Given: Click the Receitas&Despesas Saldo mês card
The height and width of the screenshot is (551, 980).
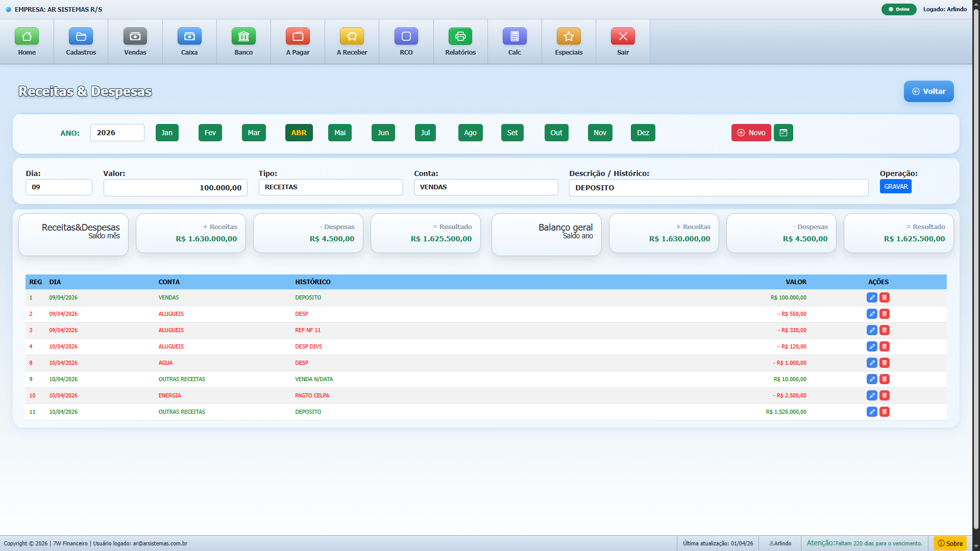Looking at the screenshot, I should coord(73,234).
